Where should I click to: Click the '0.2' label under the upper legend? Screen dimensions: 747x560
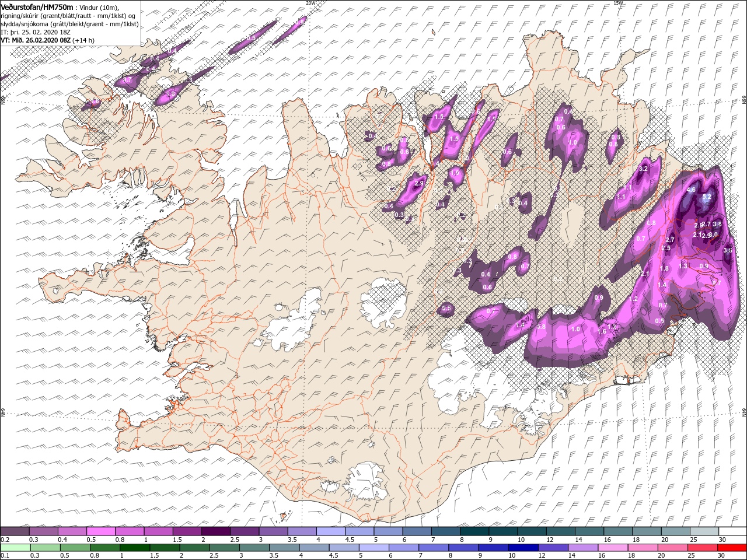coord(5,540)
